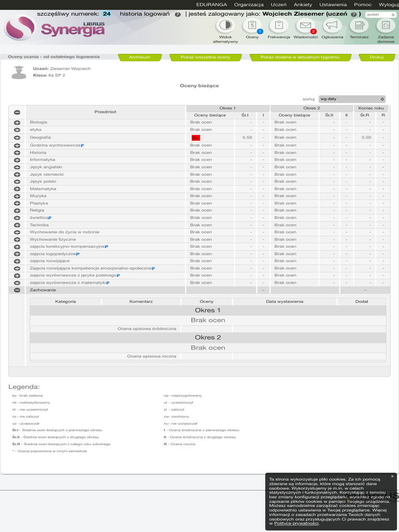This screenshot has width=399, height=532.
Task: Open the Terminarz calendar icon
Action: point(359,26)
